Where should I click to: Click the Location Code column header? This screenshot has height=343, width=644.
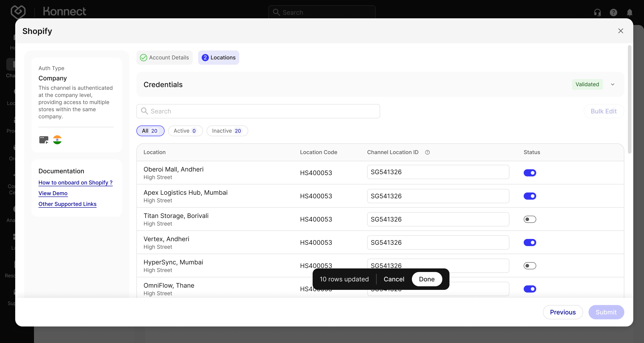[x=318, y=152]
